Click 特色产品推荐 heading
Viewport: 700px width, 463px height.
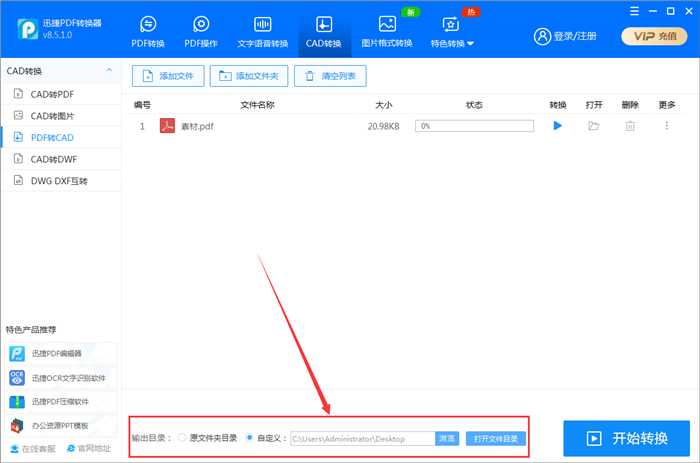pyautogui.click(x=31, y=330)
